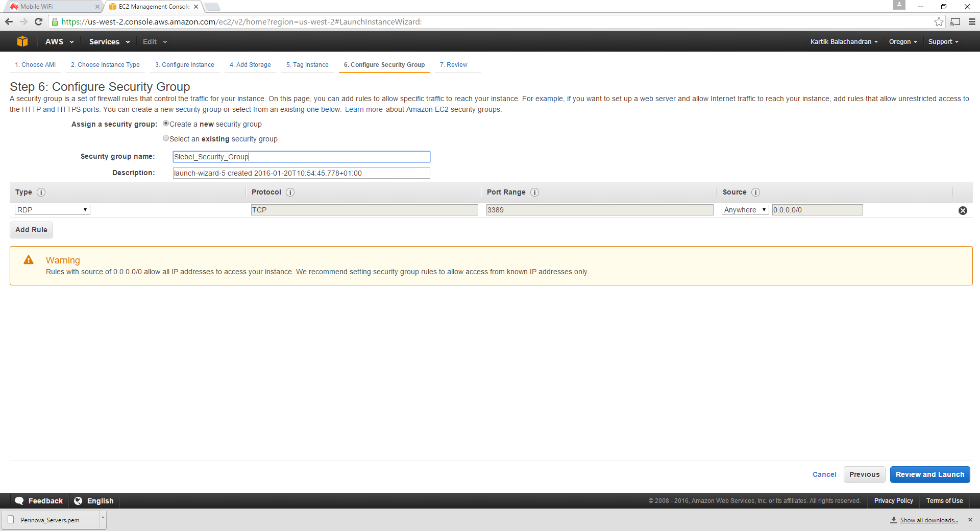This screenshot has width=980, height=531.
Task: Click the Description input field
Action: click(301, 173)
